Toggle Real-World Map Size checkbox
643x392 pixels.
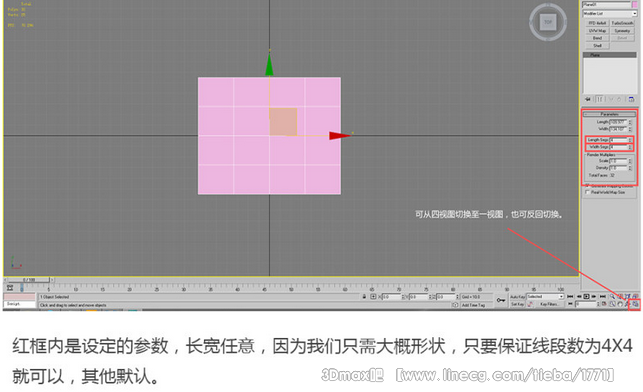(587, 192)
